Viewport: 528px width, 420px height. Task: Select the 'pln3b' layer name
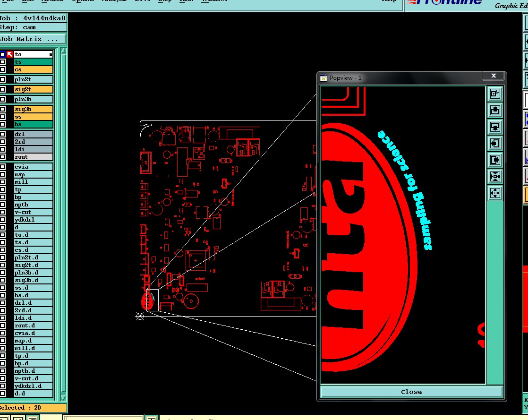(34, 99)
